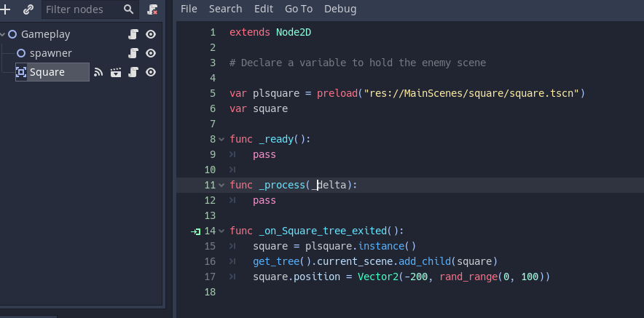This screenshot has height=318, width=644.
Task: Click 'var square' on line 6
Action: (259, 108)
